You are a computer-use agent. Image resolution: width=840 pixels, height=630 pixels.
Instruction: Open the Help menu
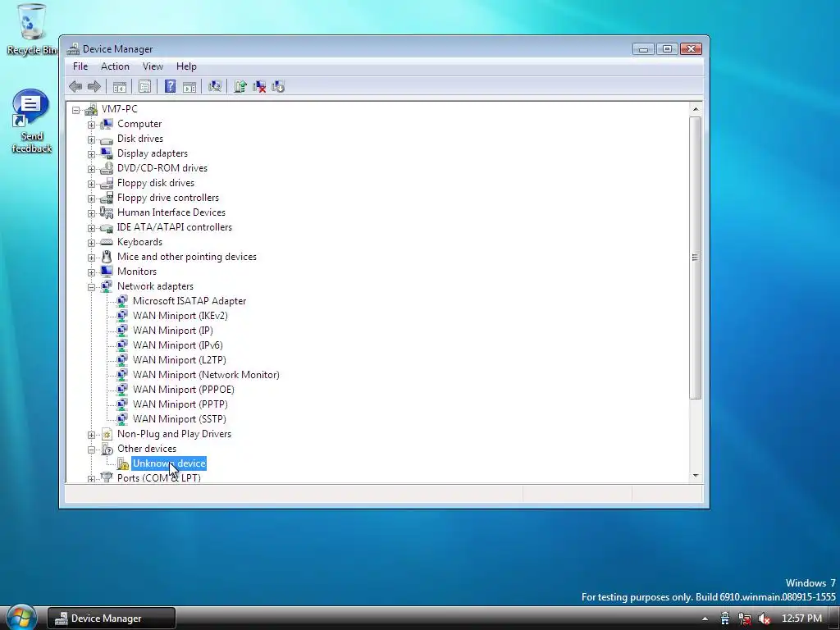coord(186,66)
